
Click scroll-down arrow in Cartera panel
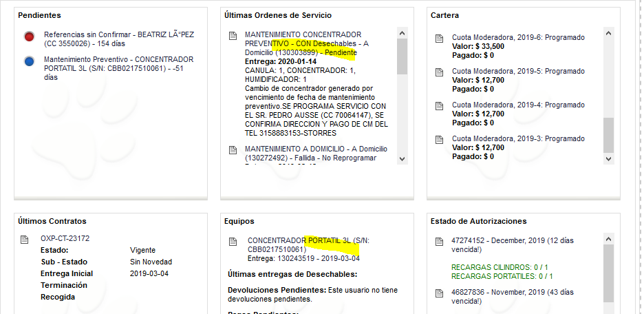(609, 158)
